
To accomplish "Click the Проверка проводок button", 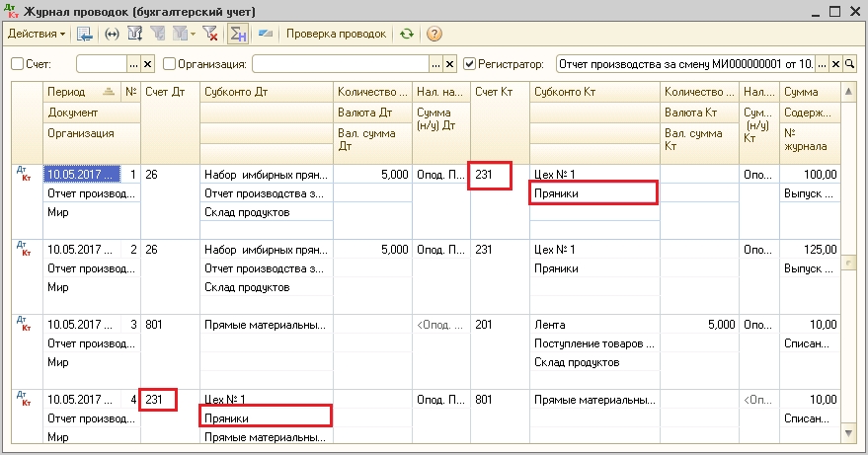I will tap(336, 34).
